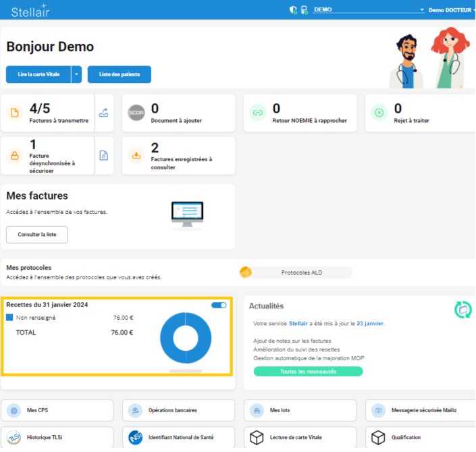
Task: Toggle the Recettes display switch
Action: click(x=219, y=306)
